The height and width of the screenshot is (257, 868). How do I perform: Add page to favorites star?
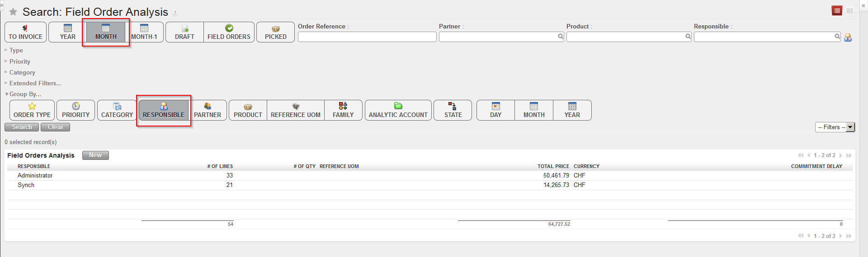(13, 12)
